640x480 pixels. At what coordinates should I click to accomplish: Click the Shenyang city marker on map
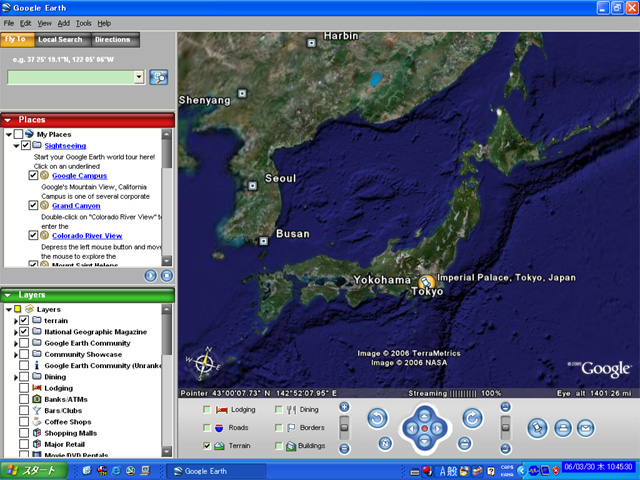pyautogui.click(x=242, y=93)
